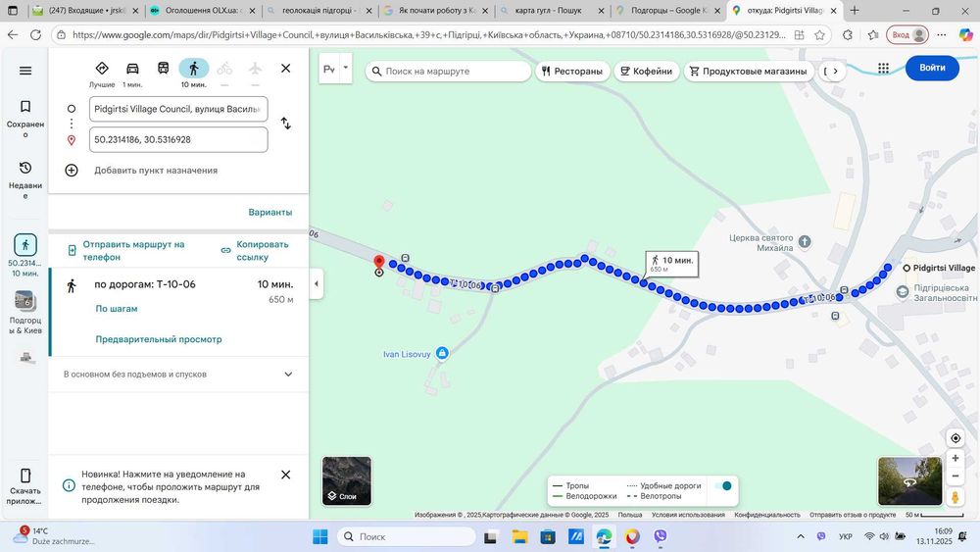Open a new browser tab

[x=855, y=11]
